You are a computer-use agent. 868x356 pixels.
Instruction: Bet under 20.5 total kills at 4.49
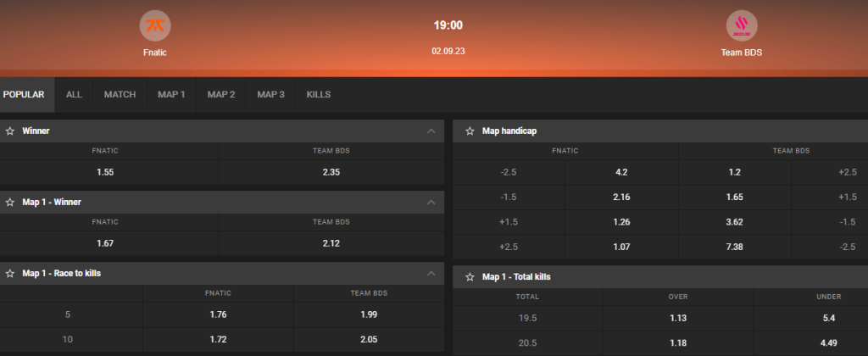[x=811, y=343]
